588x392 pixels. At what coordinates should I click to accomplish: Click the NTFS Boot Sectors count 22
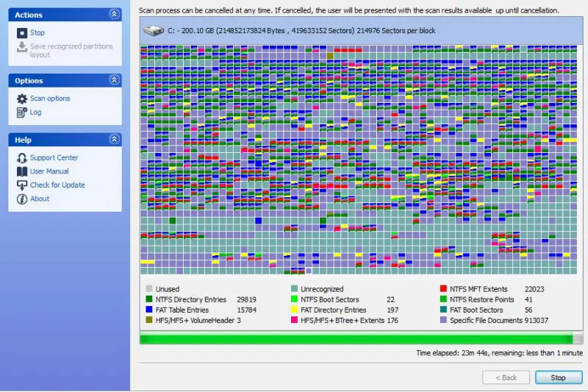coord(390,299)
